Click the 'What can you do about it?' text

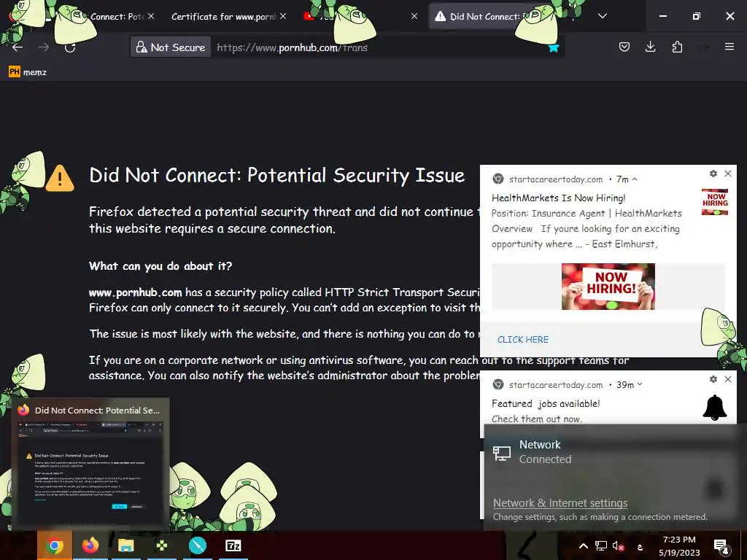tap(160, 265)
